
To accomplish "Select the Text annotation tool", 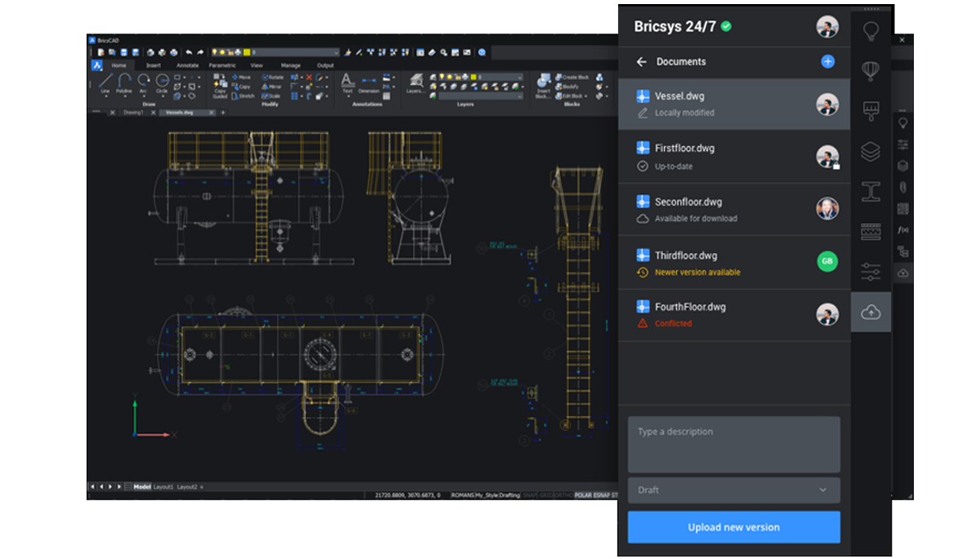I will (347, 83).
